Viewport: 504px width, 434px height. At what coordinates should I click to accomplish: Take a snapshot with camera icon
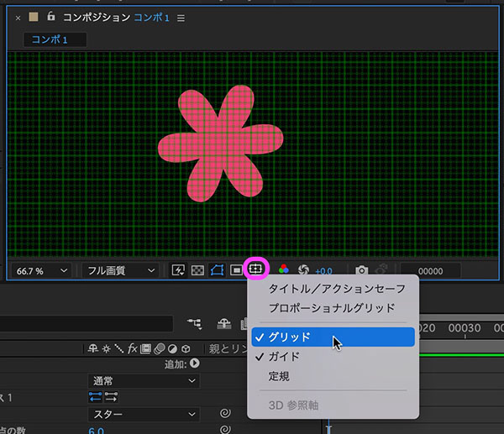pos(361,270)
